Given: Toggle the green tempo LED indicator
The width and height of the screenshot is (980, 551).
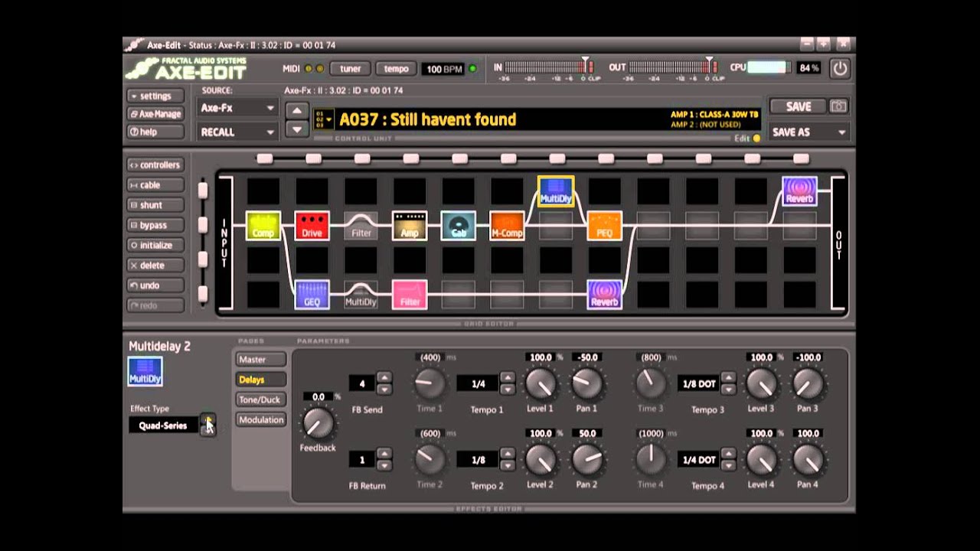Looking at the screenshot, I should click(x=472, y=69).
